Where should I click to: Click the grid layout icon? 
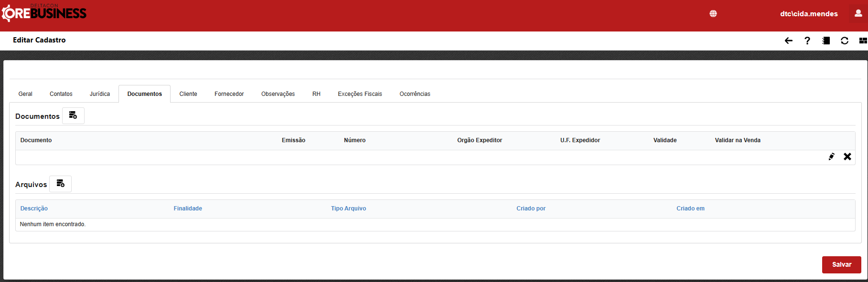click(863, 41)
